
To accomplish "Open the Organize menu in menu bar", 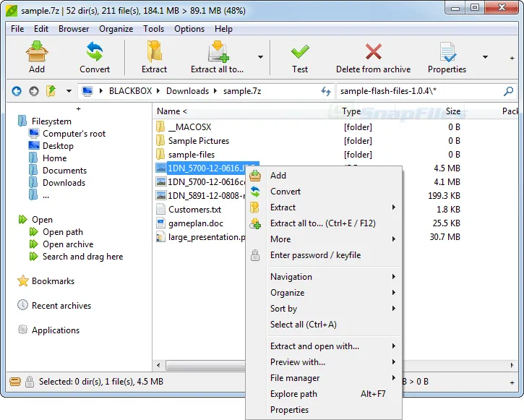I will pyautogui.click(x=116, y=29).
